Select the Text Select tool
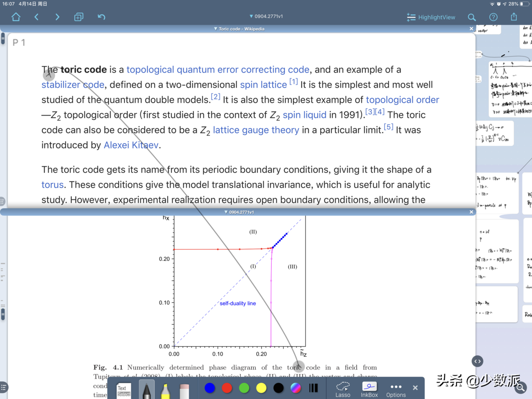The width and height of the screenshot is (532, 399). pyautogui.click(x=123, y=391)
